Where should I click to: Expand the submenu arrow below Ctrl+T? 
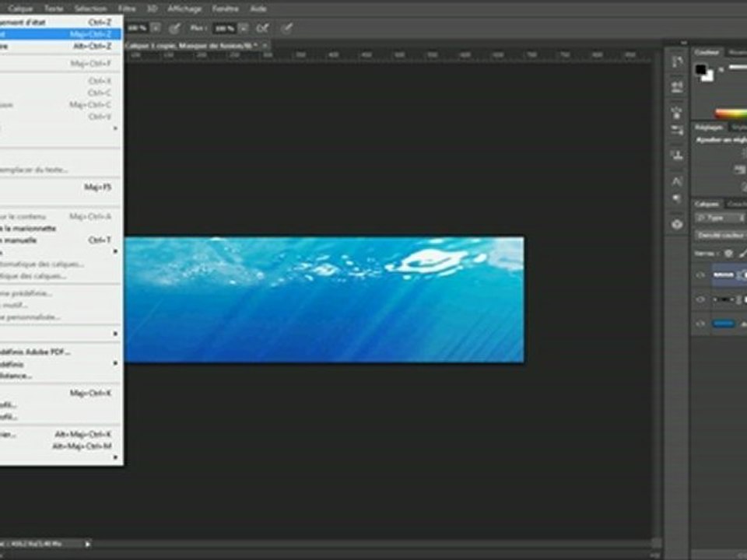pos(115,251)
